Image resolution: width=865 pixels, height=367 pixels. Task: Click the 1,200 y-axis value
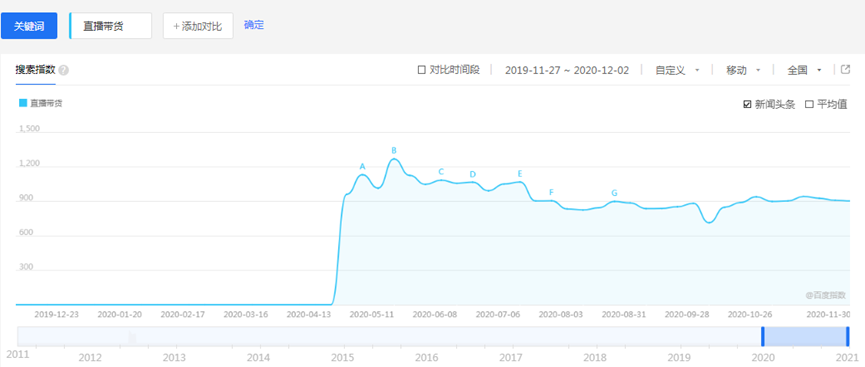coord(29,163)
